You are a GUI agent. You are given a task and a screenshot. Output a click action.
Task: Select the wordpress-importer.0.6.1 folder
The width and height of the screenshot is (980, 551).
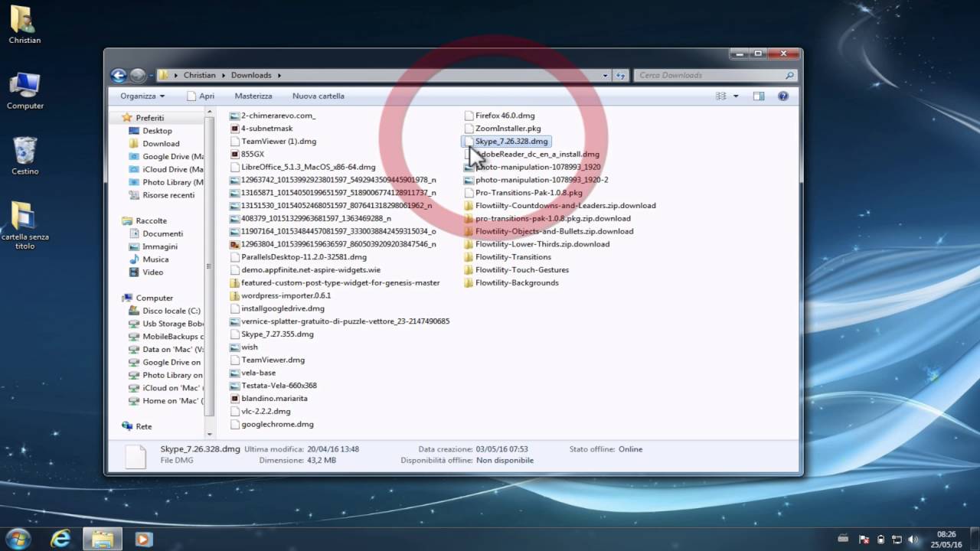click(280, 296)
